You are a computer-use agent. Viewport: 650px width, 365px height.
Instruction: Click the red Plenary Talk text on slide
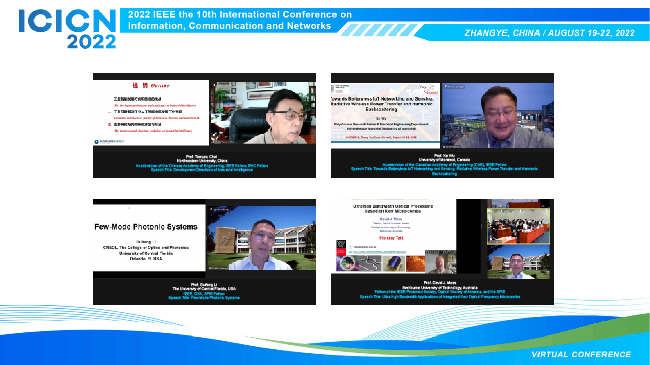click(391, 238)
